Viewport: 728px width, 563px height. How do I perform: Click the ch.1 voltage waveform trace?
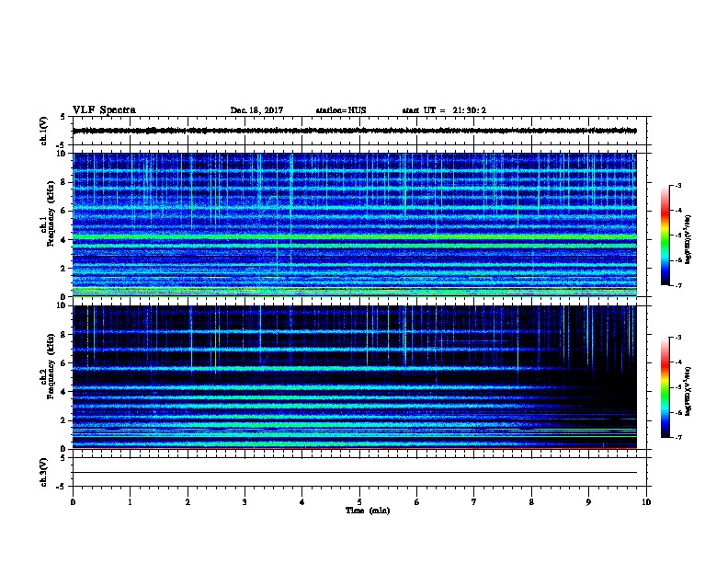pos(355,131)
